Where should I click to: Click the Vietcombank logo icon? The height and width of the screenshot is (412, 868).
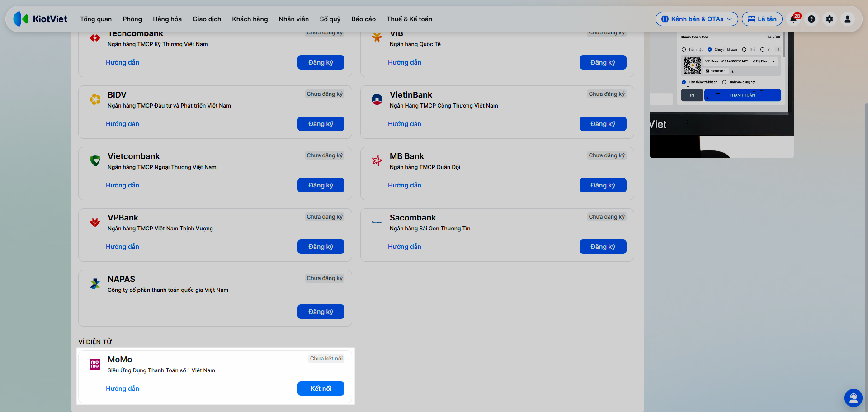[x=95, y=161]
